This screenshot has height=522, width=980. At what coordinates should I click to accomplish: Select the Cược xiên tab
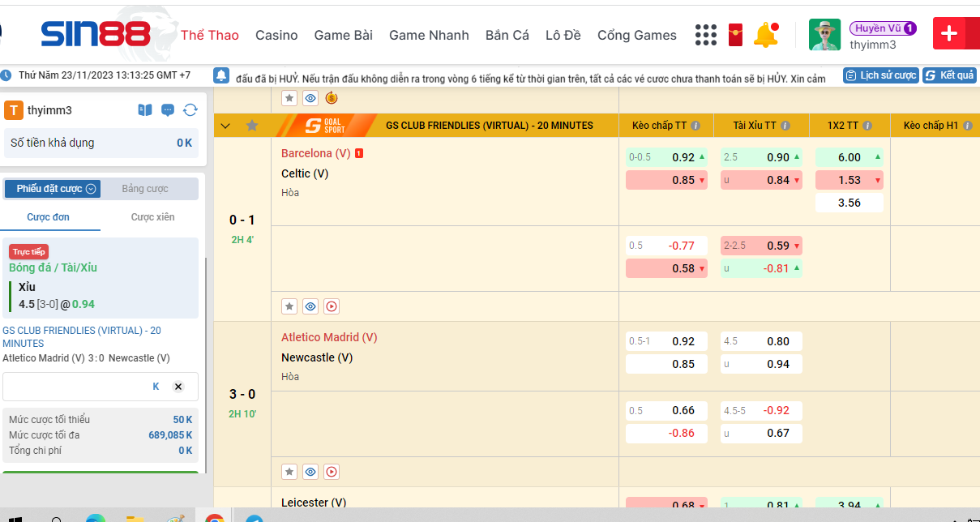(x=153, y=217)
